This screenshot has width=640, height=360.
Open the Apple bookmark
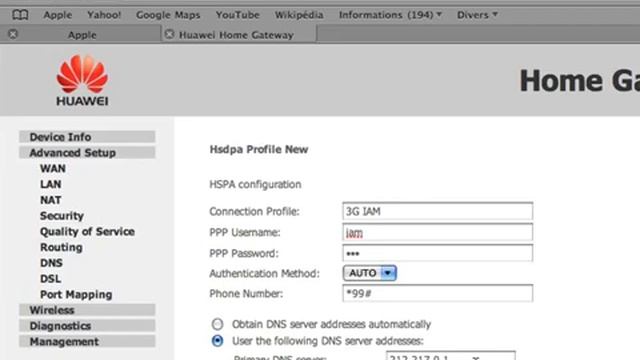[58, 15]
